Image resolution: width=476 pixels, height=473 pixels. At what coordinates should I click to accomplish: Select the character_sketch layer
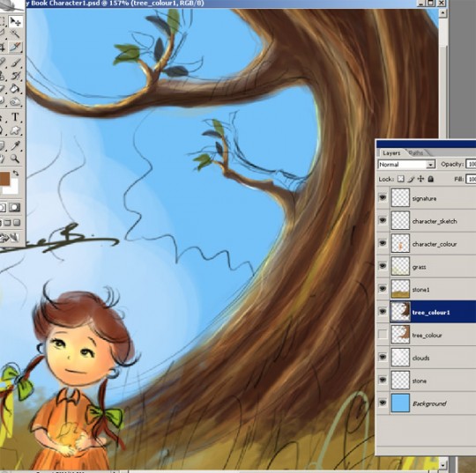click(x=433, y=221)
